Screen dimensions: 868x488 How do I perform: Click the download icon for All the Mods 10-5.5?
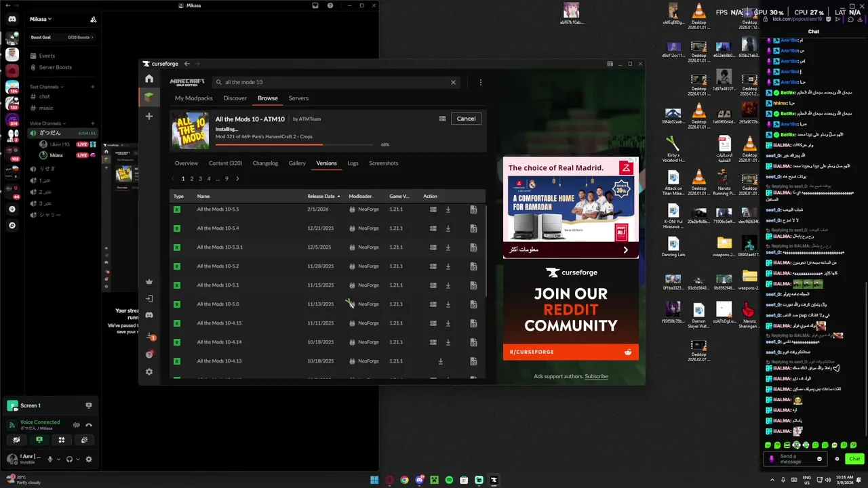(448, 209)
